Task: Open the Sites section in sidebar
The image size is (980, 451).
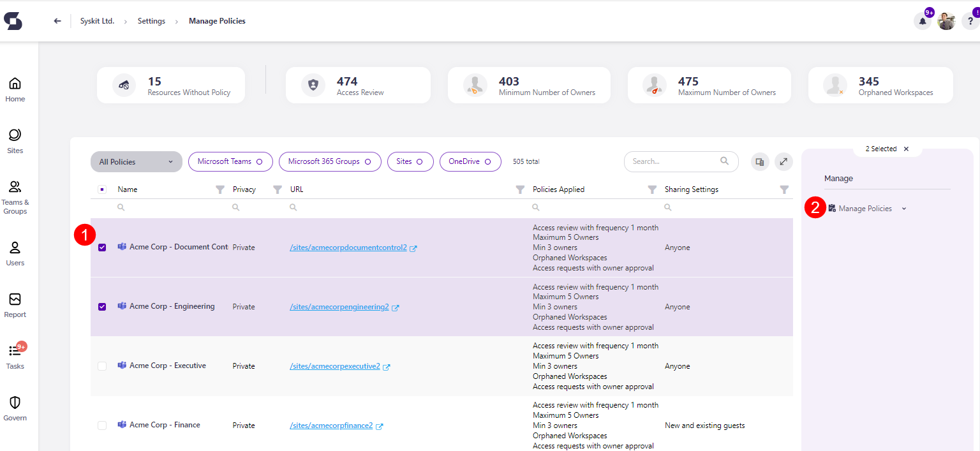Action: [15, 141]
